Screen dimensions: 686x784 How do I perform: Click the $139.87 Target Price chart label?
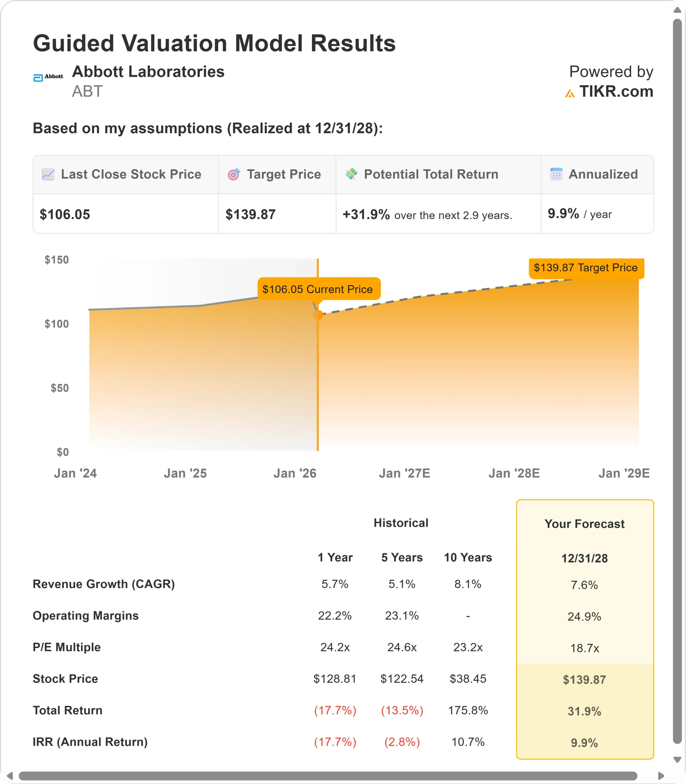(586, 268)
